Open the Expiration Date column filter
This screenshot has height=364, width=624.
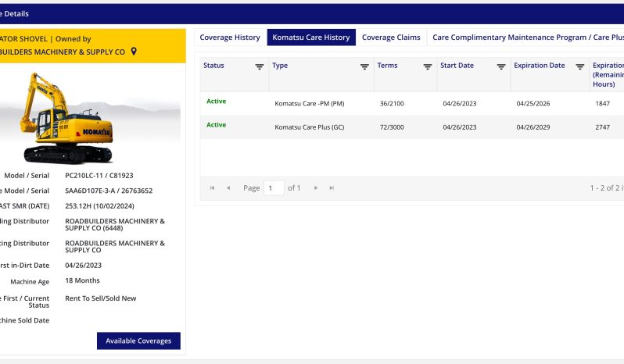tap(580, 66)
